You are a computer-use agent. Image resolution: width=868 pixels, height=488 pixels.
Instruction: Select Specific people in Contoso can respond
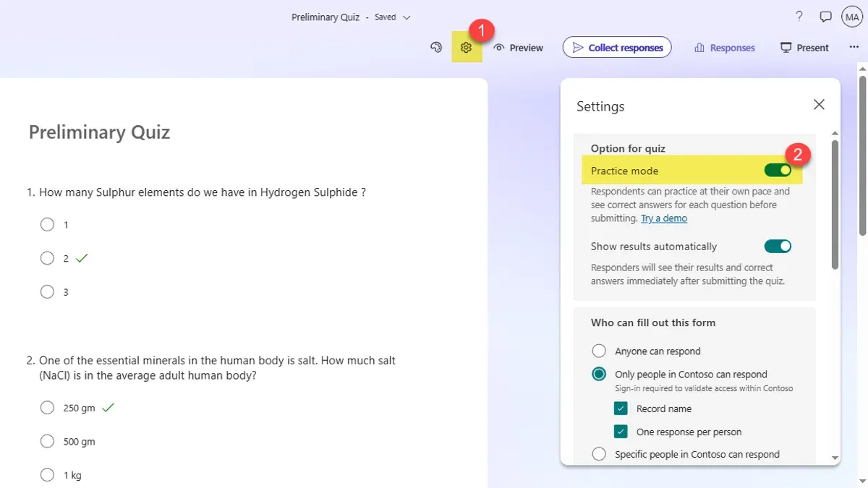[x=599, y=455]
